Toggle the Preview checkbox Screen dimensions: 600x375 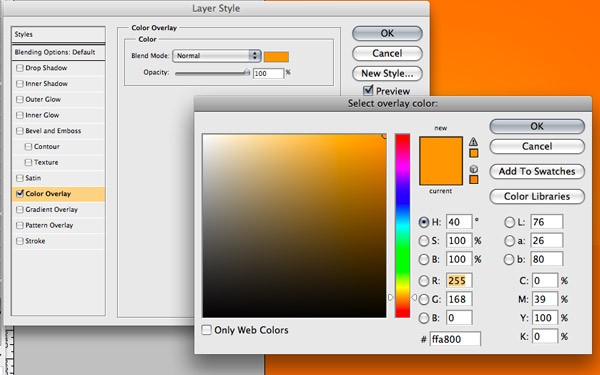(x=368, y=90)
